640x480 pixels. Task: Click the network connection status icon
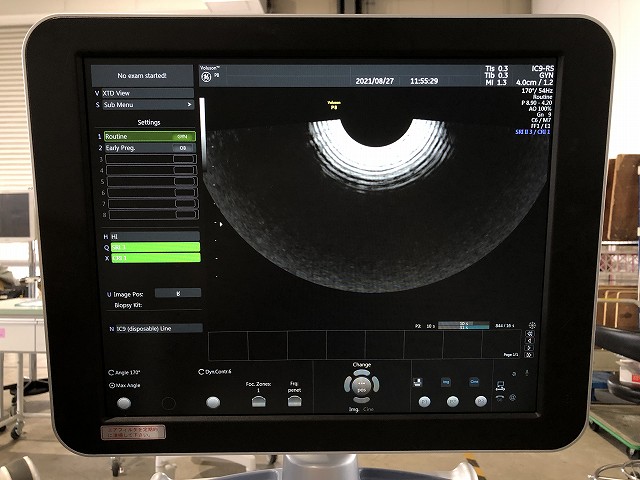pyautogui.click(x=500, y=386)
